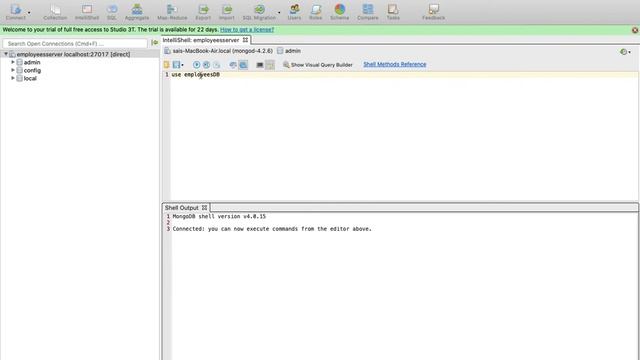Run the entire script with the play icon

196,64
